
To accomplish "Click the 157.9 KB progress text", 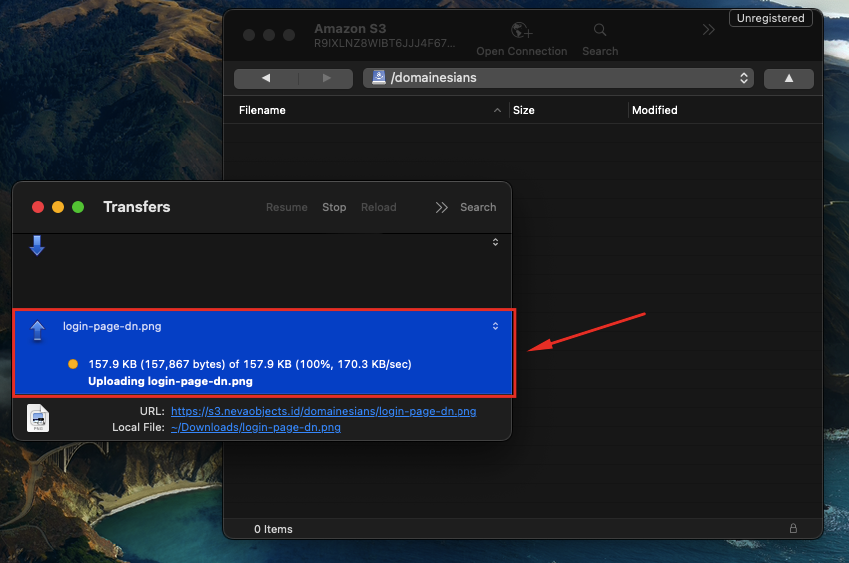I will 250,364.
